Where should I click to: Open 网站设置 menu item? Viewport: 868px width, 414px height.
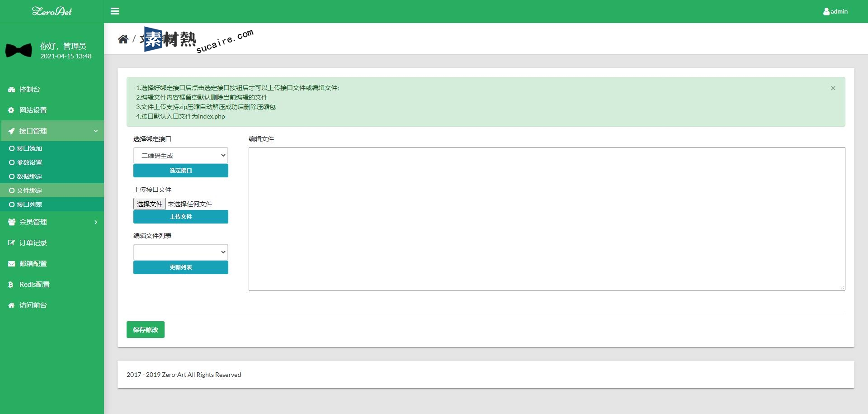point(52,110)
